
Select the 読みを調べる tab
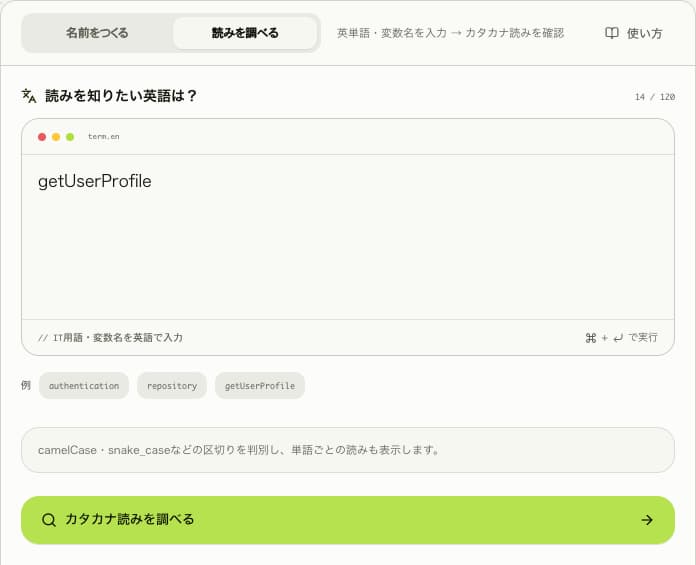245,33
